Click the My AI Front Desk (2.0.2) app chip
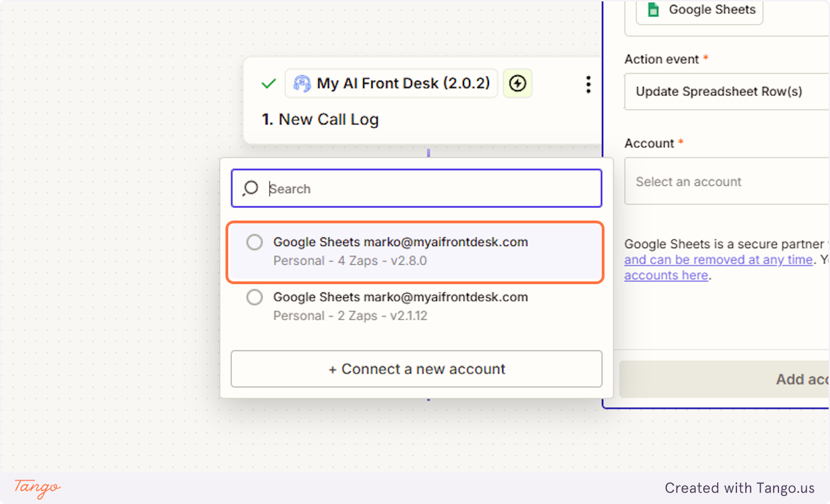830x504 pixels. (x=391, y=84)
